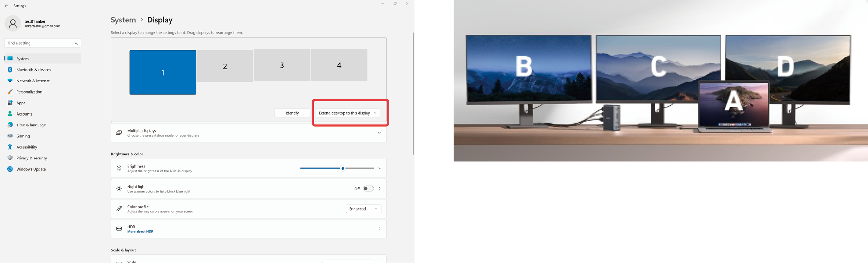Screen dimensions: 868x268
Task: Select display 3 in the arrangement
Action: click(x=282, y=65)
